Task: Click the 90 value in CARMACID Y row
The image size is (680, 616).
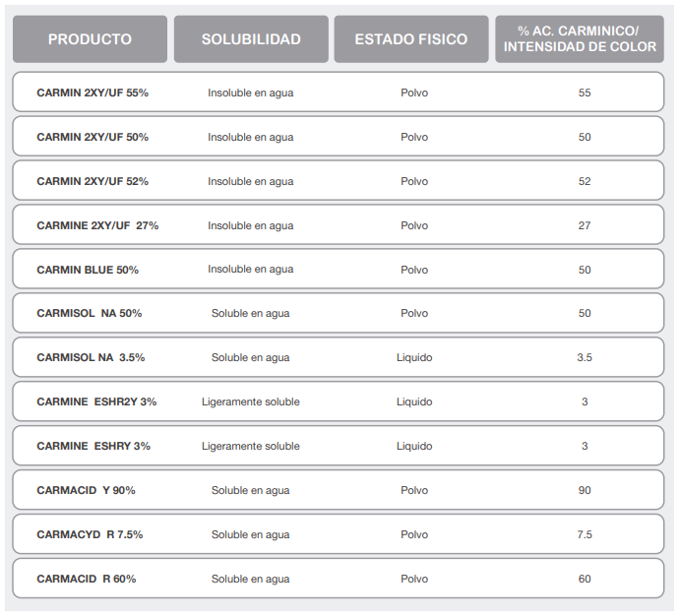Action: pyautogui.click(x=585, y=490)
